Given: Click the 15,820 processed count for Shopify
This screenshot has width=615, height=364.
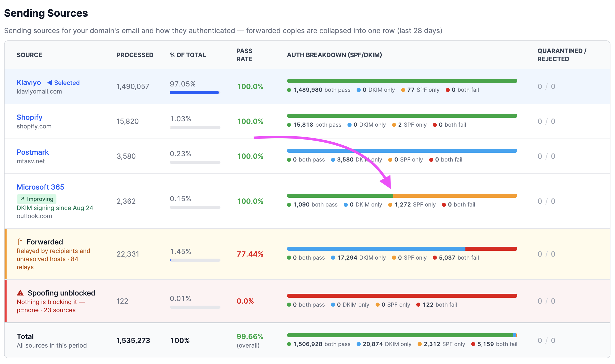Looking at the screenshot, I should coord(128,121).
